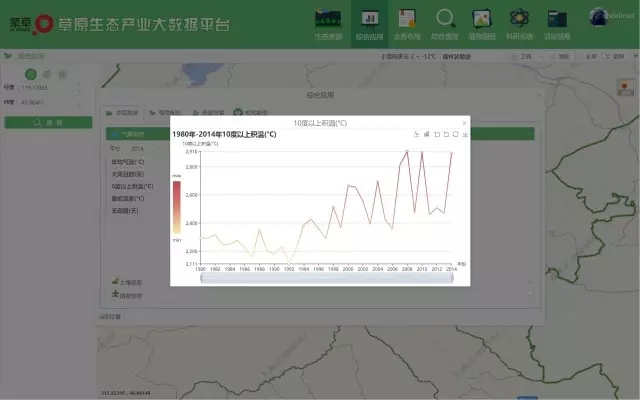Download chart as image icon
Image resolution: width=640 pixels, height=400 pixels.
click(465, 133)
